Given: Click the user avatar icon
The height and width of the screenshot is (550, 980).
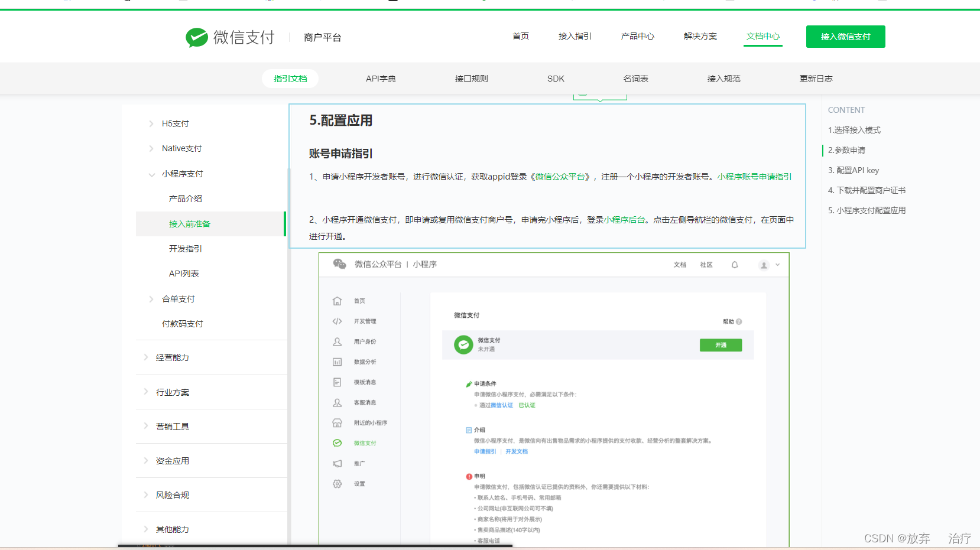Looking at the screenshot, I should [764, 265].
